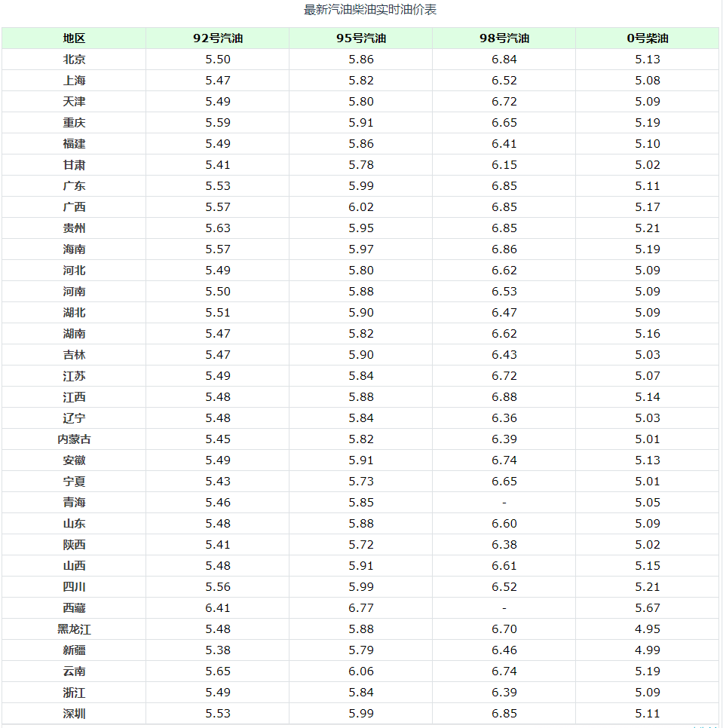Open the 广东 region link
Screen dimensions: 723x728
(x=75, y=185)
